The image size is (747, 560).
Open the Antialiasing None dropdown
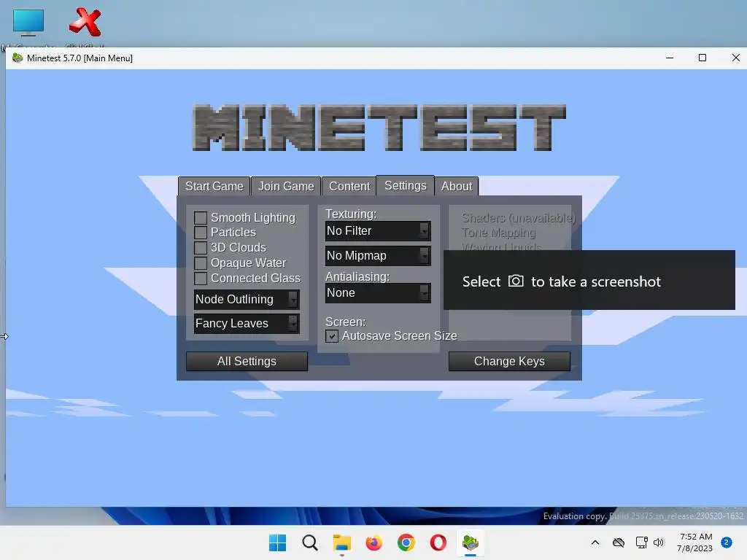tap(378, 293)
